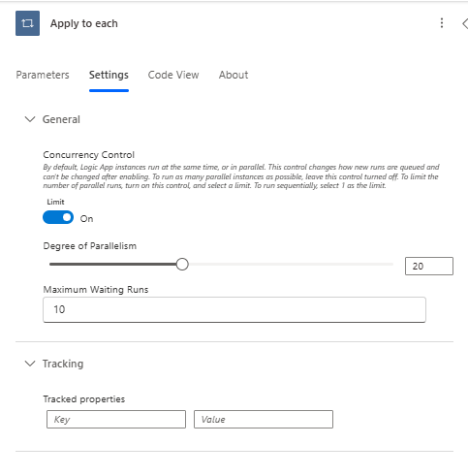Collapse the General section chevron
Viewport: 468px width, 476px height.
coord(30,119)
